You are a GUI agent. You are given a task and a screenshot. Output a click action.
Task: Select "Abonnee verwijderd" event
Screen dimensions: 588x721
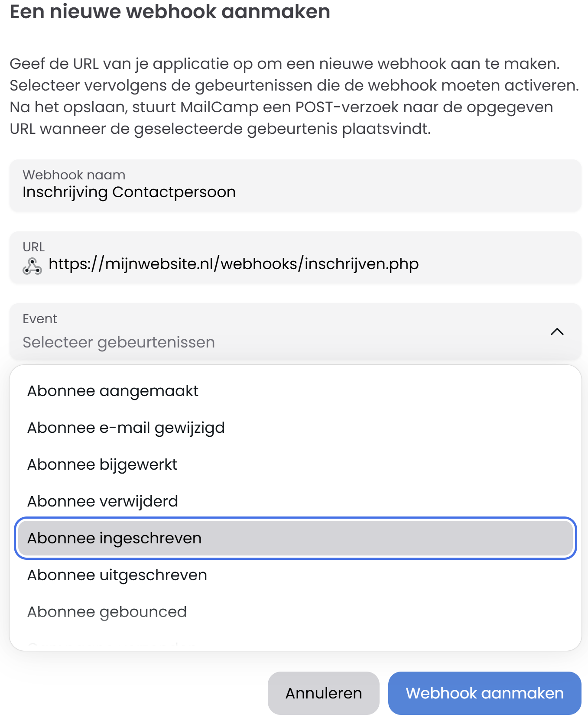[102, 501]
